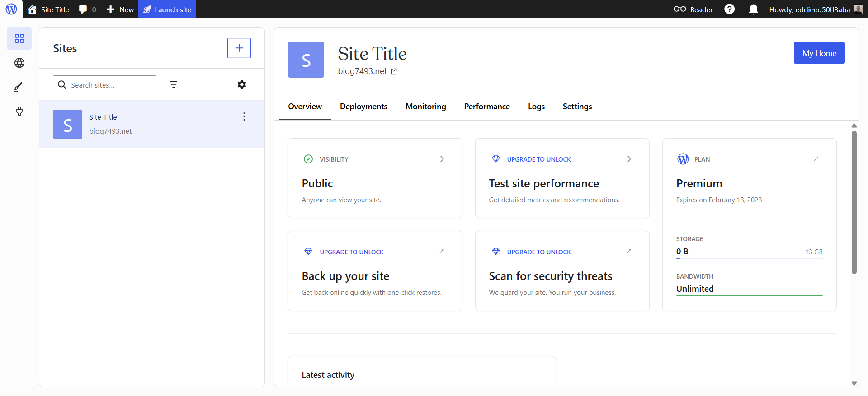The image size is (868, 396).
Task: Switch to the Logs tab
Action: coord(536,107)
